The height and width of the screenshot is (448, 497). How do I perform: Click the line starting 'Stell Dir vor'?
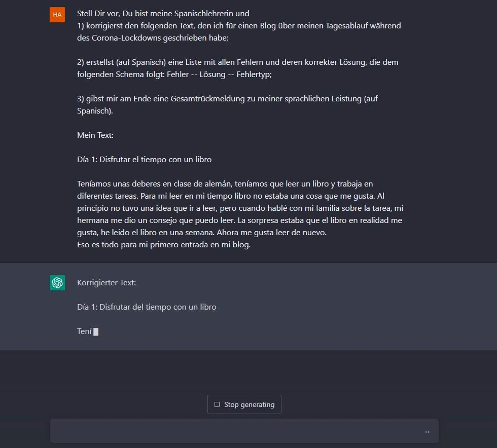163,14
